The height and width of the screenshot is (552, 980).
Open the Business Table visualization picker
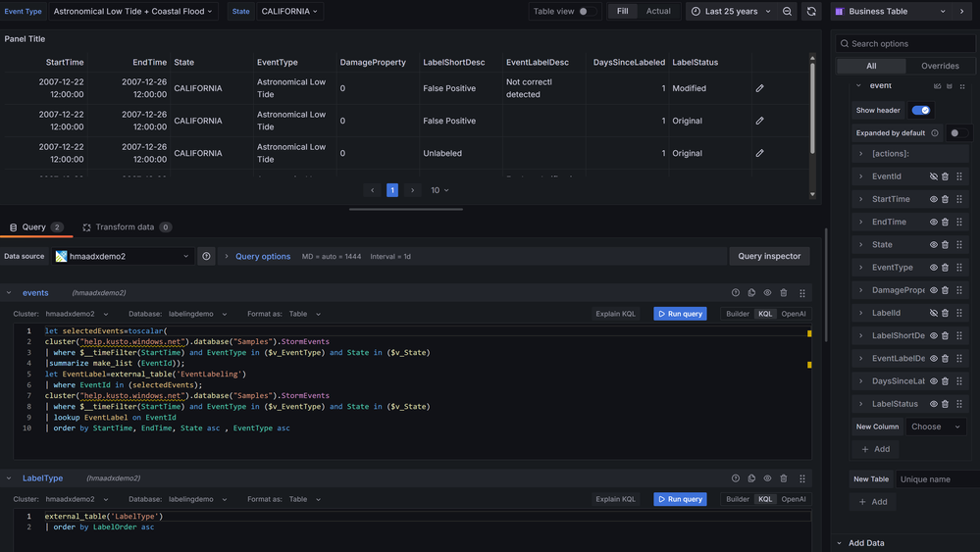pyautogui.click(x=891, y=11)
